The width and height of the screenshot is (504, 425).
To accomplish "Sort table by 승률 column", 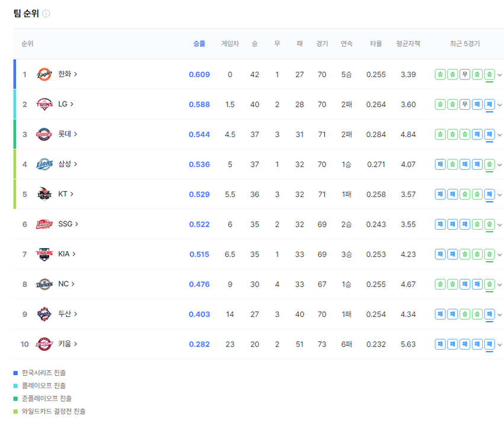I will tap(199, 43).
